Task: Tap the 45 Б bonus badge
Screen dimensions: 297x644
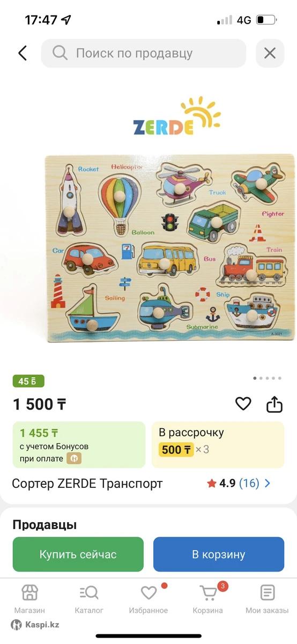Action: 28,382
